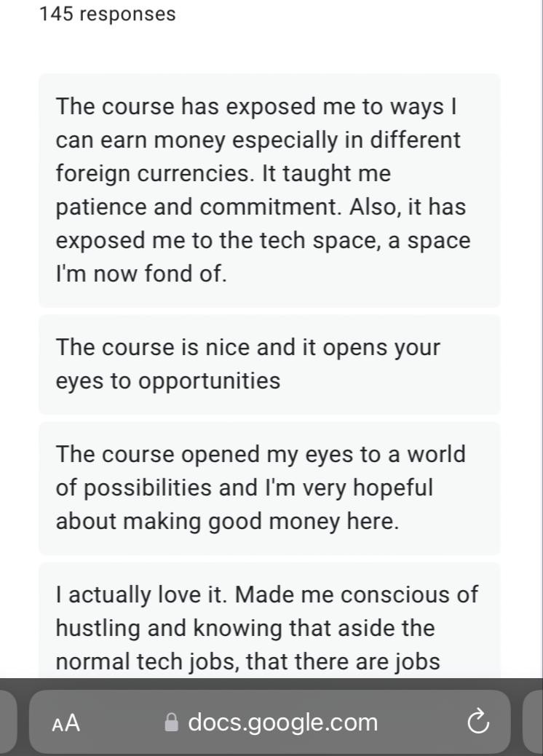543x756 pixels.
Task: Tap the reload page icon
Action: click(478, 722)
